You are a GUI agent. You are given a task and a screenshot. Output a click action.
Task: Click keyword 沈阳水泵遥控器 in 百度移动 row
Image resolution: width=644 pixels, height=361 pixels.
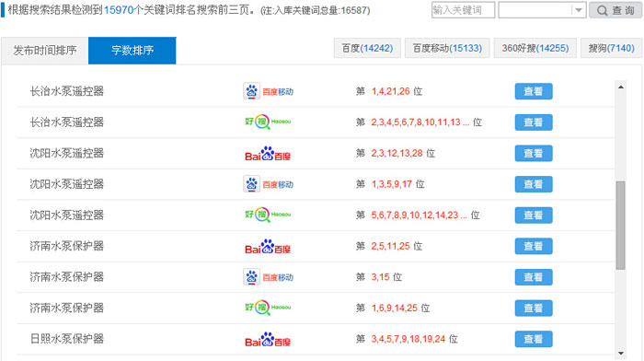tap(66, 184)
